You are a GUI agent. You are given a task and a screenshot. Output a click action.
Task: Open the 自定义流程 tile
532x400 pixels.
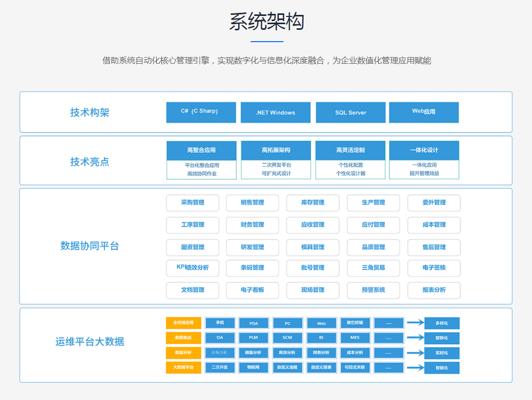point(288,367)
